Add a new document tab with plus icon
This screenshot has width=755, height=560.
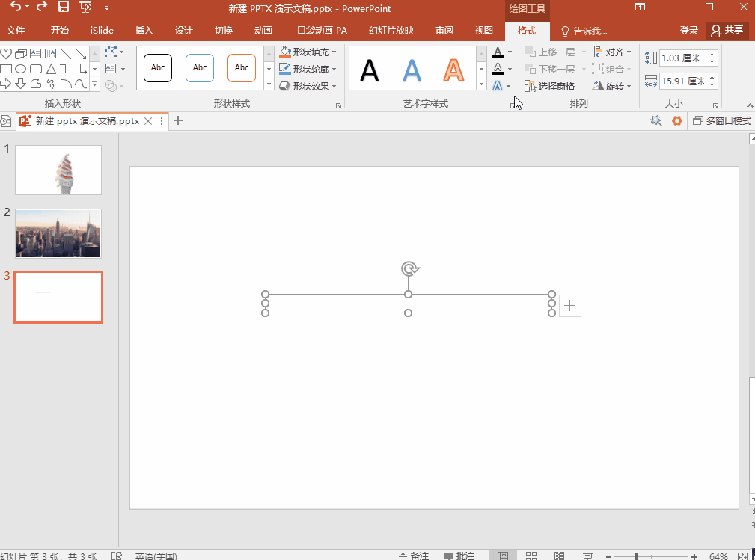[x=178, y=120]
